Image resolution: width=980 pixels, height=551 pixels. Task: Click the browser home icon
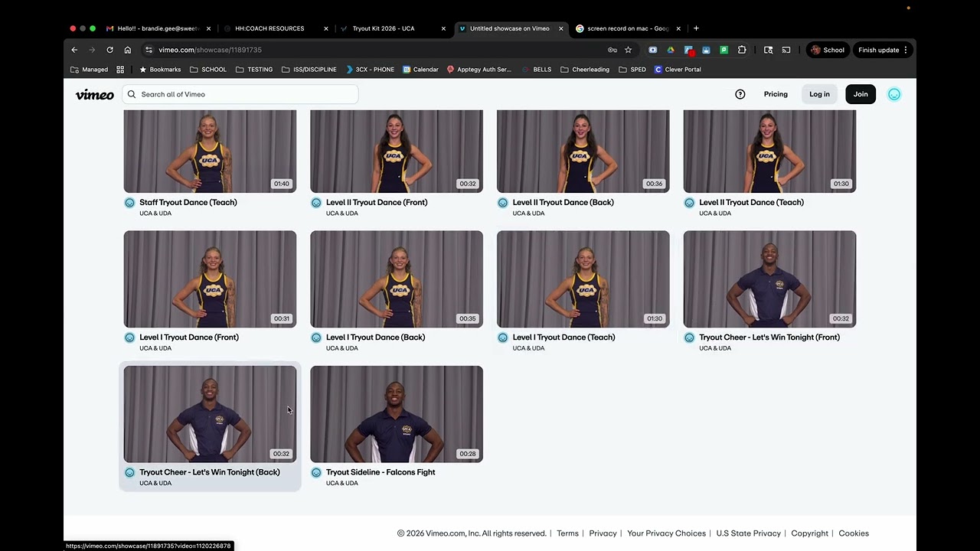coord(127,50)
